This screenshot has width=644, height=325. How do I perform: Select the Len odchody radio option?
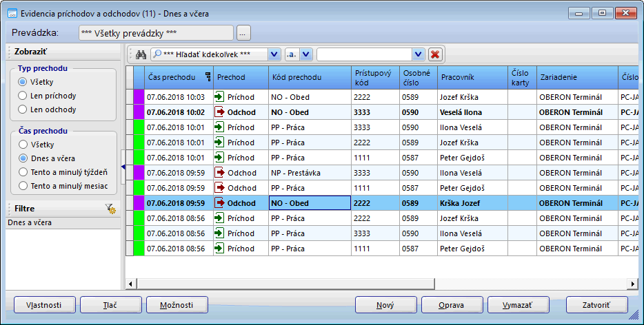pos(23,109)
